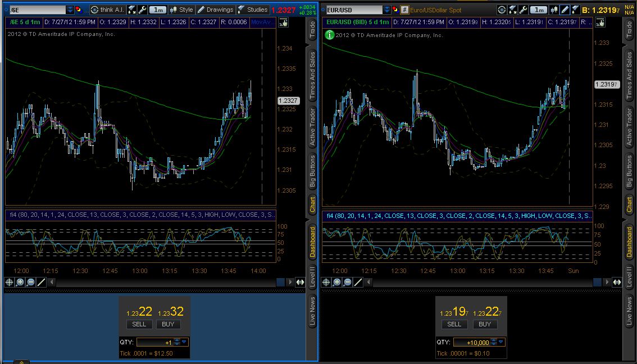Toggle Level II tab in /6E panel
This screenshot has width=637, height=364.
tap(312, 277)
